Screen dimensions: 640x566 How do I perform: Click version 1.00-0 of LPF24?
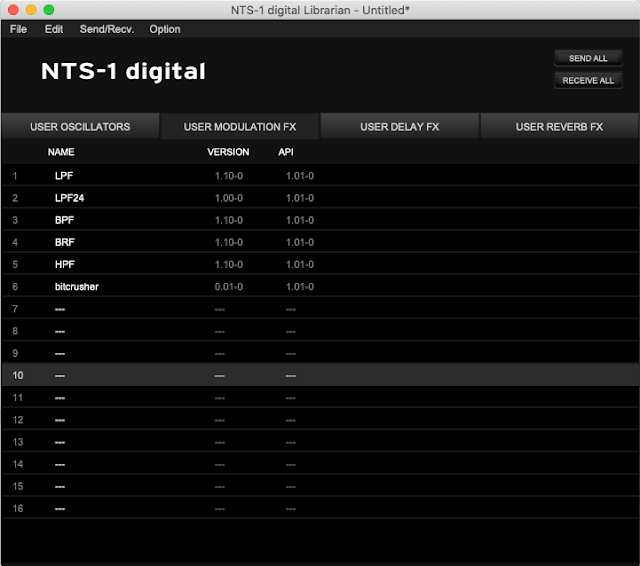(229, 198)
